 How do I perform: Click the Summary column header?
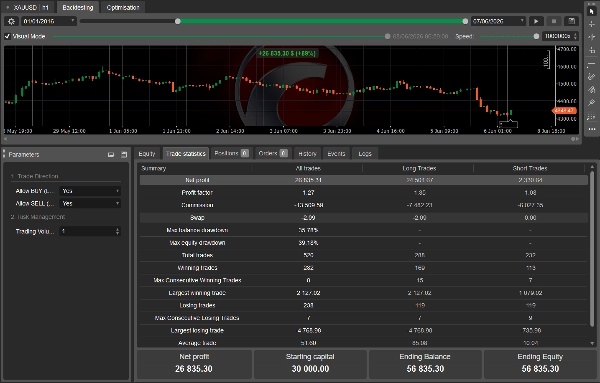pyautogui.click(x=153, y=168)
